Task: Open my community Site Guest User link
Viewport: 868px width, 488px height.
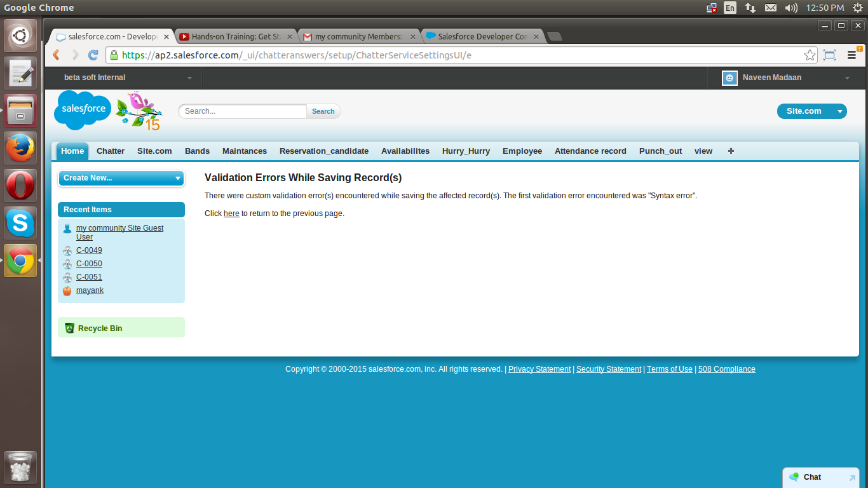Action: [x=119, y=233]
